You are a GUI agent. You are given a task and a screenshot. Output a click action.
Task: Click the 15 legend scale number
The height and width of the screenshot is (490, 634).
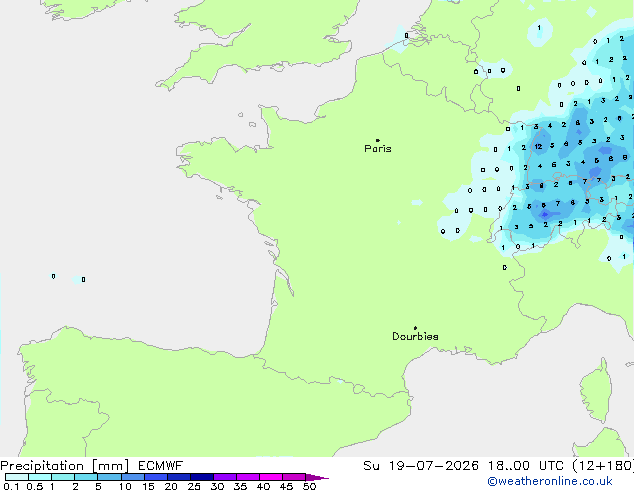(148, 486)
